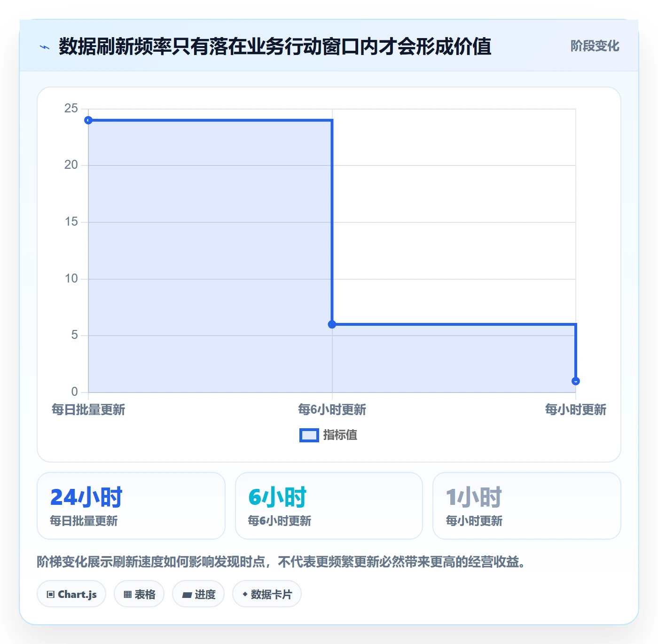Select the data point at 每小时更新

pyautogui.click(x=576, y=381)
